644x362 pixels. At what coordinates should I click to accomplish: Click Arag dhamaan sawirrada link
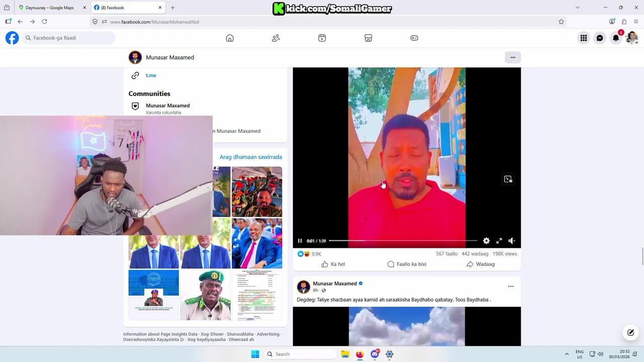[251, 157]
